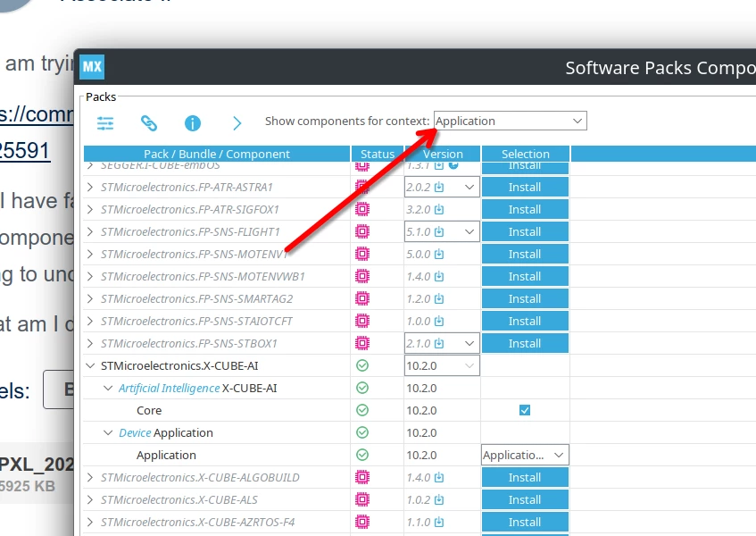This screenshot has width=756, height=536.
Task: Expand the X-CUBE-ALGOBUILD tree row
Action: [x=90, y=478]
